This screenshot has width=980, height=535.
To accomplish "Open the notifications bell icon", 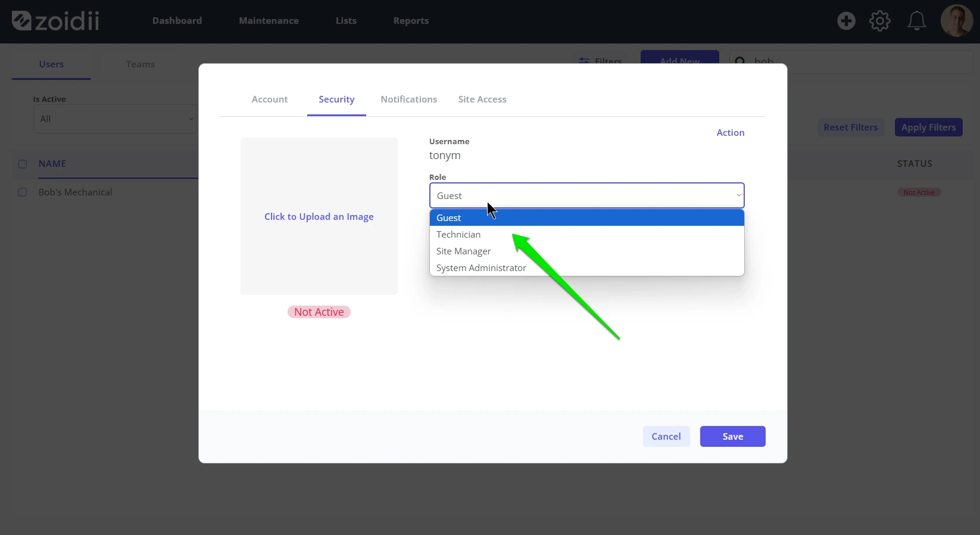I will [x=916, y=21].
